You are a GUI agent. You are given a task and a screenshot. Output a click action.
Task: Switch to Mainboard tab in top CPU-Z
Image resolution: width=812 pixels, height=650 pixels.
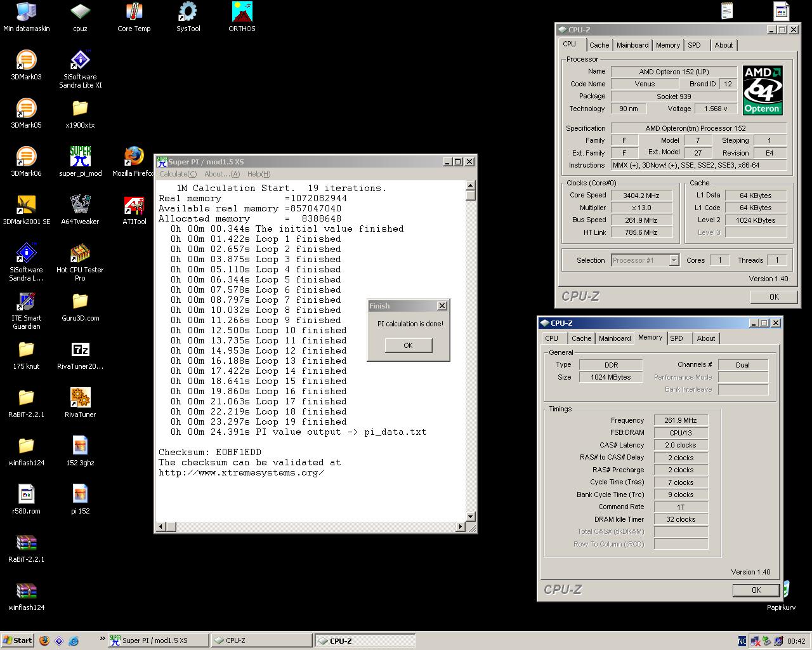pyautogui.click(x=632, y=45)
